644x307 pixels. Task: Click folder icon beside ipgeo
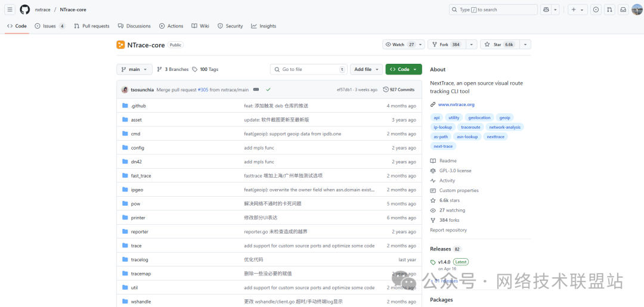[125, 190]
